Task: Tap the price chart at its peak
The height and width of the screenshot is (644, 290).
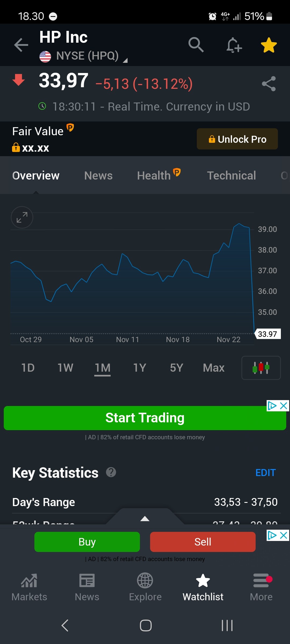Action: tap(239, 224)
